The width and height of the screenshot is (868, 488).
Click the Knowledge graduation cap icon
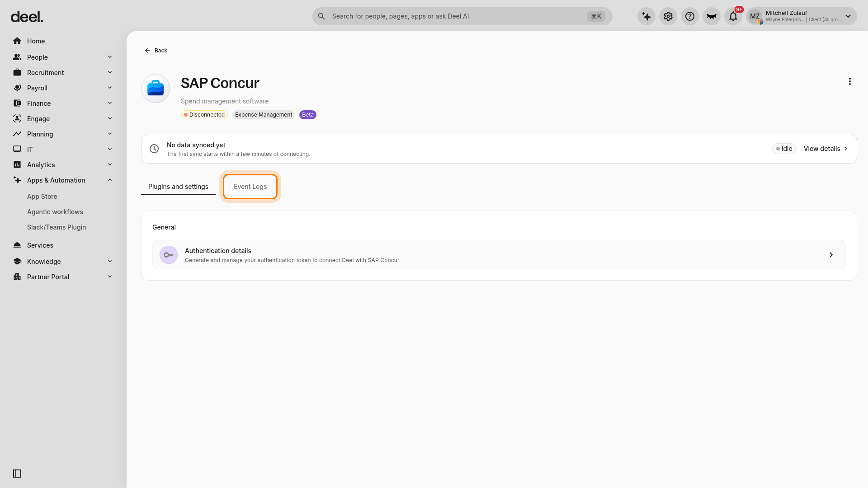coord(17,262)
